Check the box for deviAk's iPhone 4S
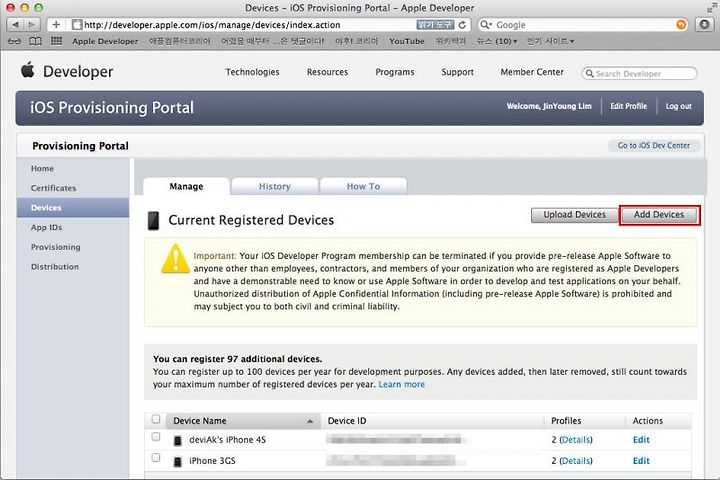Image resolution: width=720 pixels, height=480 pixels. [156, 436]
